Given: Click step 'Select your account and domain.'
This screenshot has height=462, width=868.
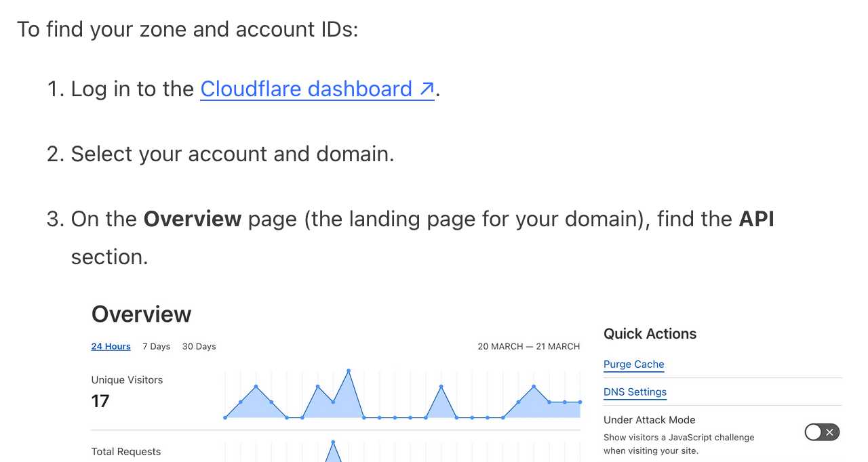Looking at the screenshot, I should pyautogui.click(x=233, y=154).
